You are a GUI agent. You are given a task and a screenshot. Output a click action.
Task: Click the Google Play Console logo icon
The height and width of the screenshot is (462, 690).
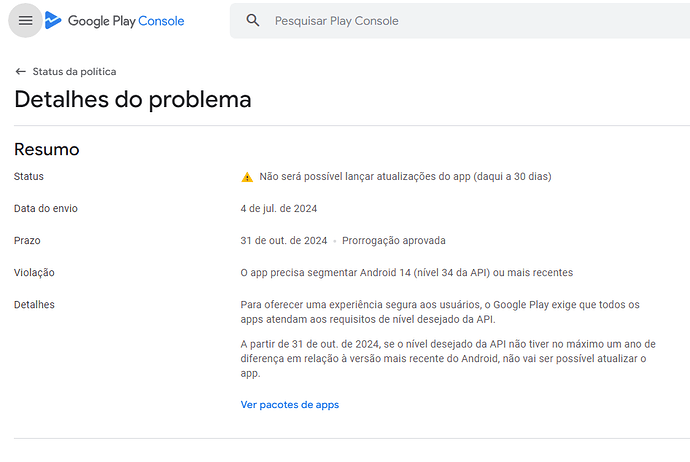[x=54, y=21]
